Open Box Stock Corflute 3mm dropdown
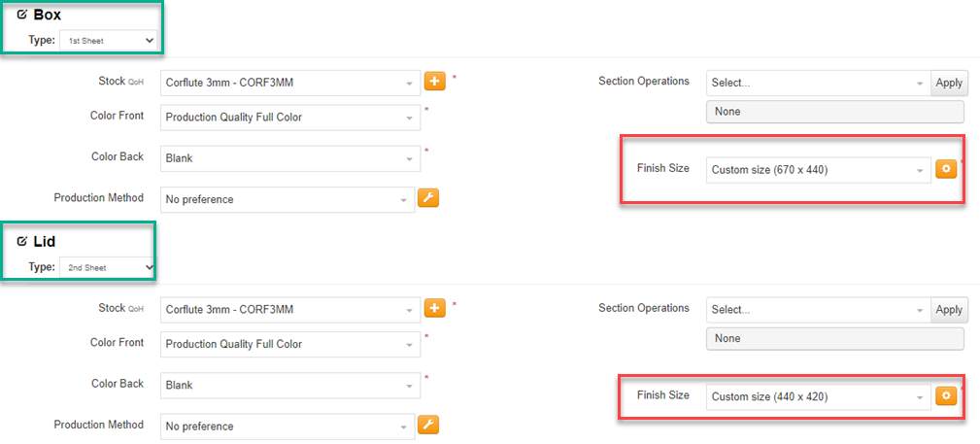This screenshot has width=980, height=444. [x=289, y=84]
